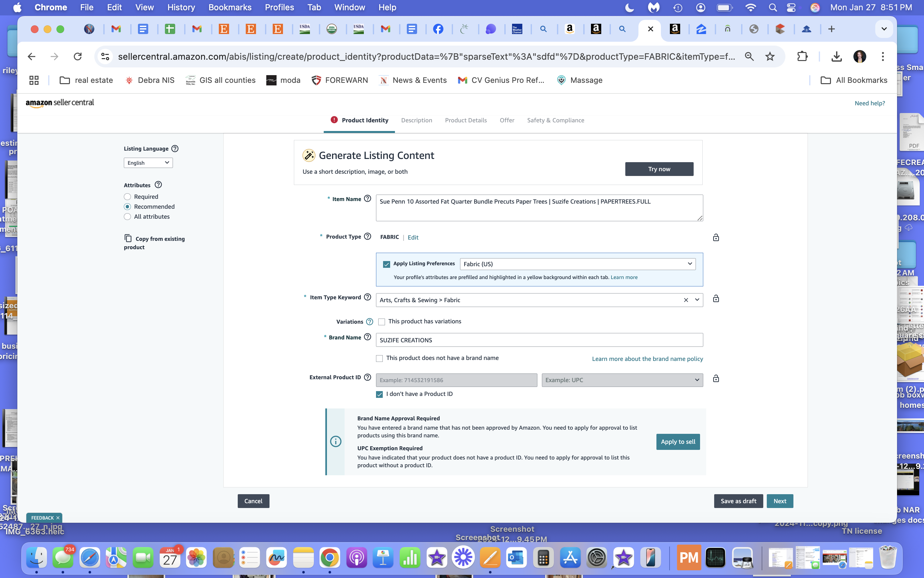
Task: Open the Chrome extensions puzzle icon
Action: 802,57
